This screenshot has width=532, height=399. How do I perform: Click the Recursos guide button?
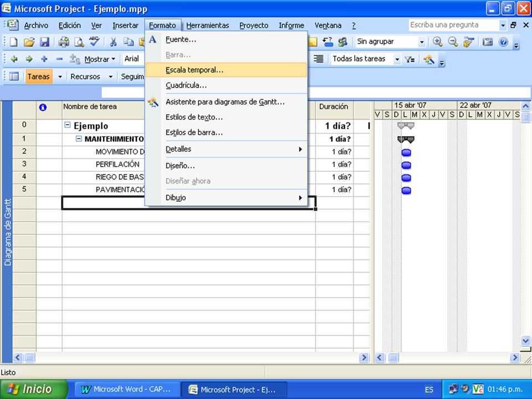coord(85,76)
